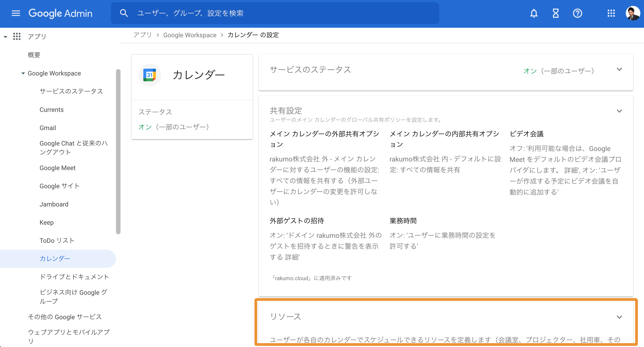The width and height of the screenshot is (644, 347).
Task: Open サービスのステータス in sidebar
Action: coord(71,91)
